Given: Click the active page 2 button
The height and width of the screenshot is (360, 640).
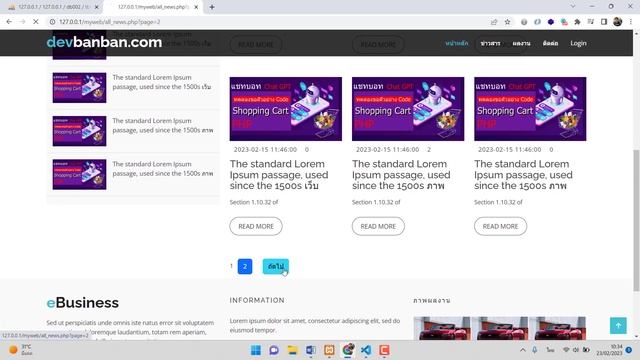Looking at the screenshot, I should tap(245, 266).
